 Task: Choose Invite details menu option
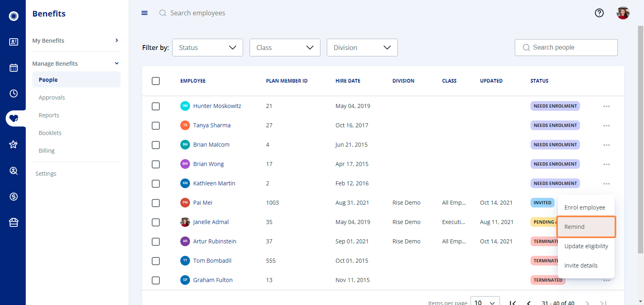[x=586, y=266]
